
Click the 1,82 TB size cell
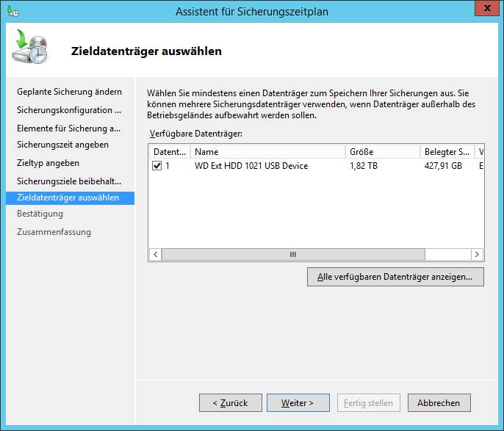coord(364,166)
